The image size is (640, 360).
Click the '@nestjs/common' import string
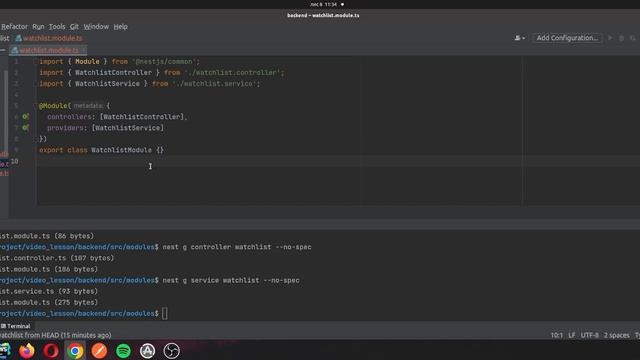[165, 62]
